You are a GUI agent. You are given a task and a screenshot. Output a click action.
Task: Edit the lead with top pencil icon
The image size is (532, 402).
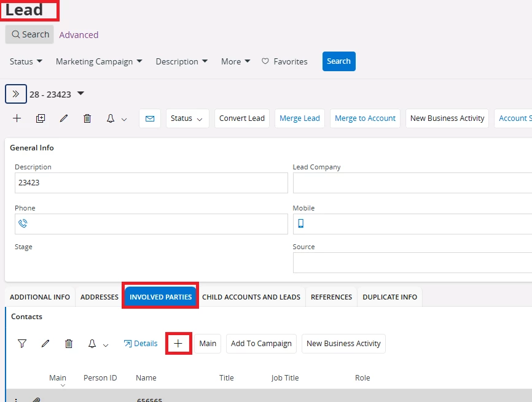pyautogui.click(x=64, y=118)
